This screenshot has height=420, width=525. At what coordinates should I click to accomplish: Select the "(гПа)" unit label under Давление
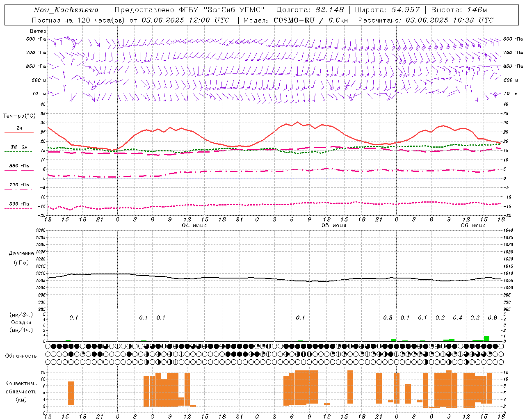pos(21,263)
